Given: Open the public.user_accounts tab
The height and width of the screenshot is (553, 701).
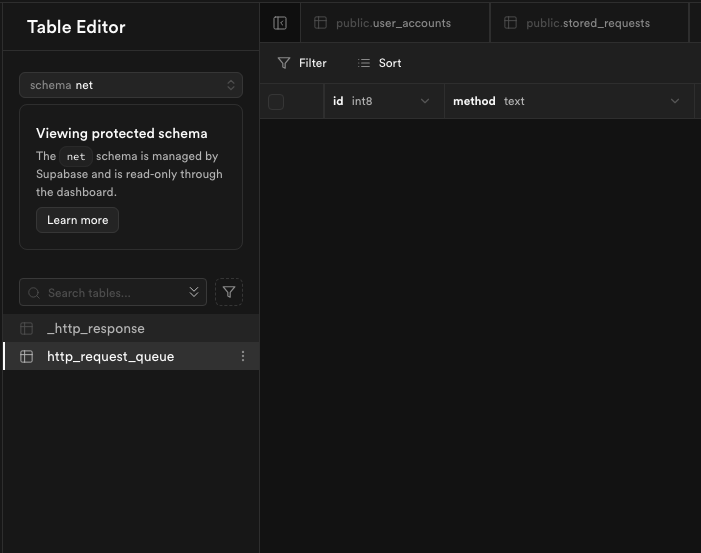Looking at the screenshot, I should pos(395,23).
